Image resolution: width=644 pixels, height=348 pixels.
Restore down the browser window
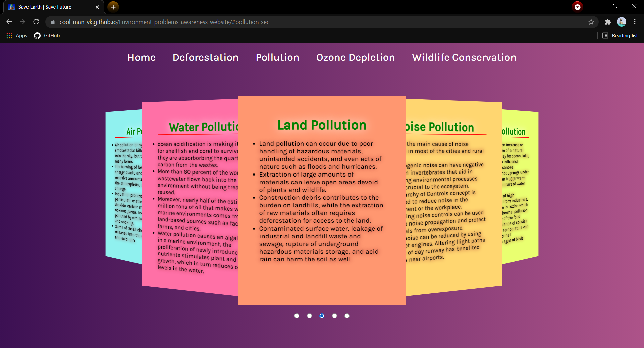(x=615, y=7)
